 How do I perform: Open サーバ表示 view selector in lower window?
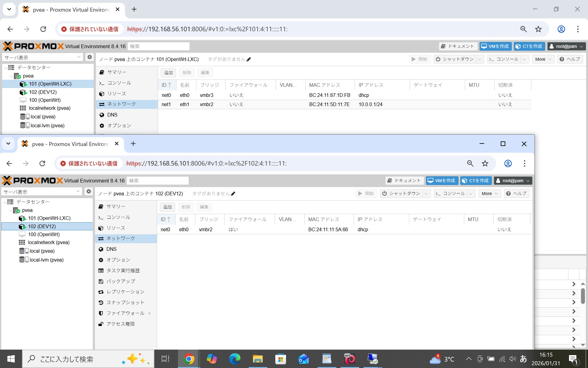[x=41, y=192]
